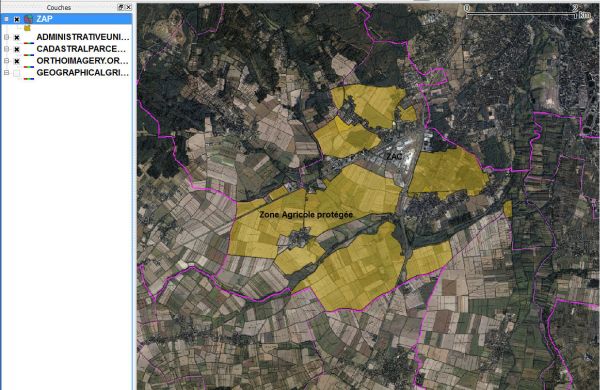
Task: Collapse the GEOGRAPHICALGRI layer node
Action: 6,73
